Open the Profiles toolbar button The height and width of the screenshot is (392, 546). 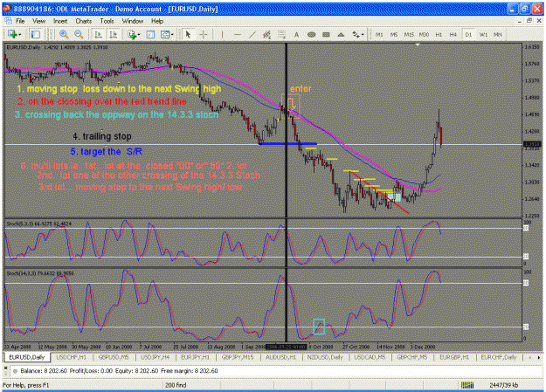click(36, 34)
